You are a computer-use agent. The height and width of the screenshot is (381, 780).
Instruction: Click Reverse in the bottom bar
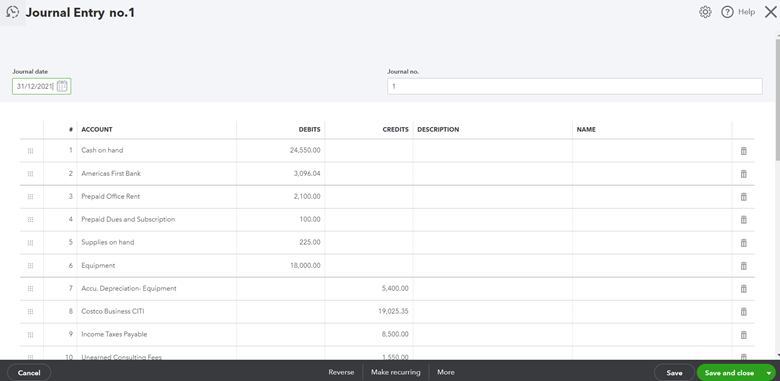(x=341, y=372)
